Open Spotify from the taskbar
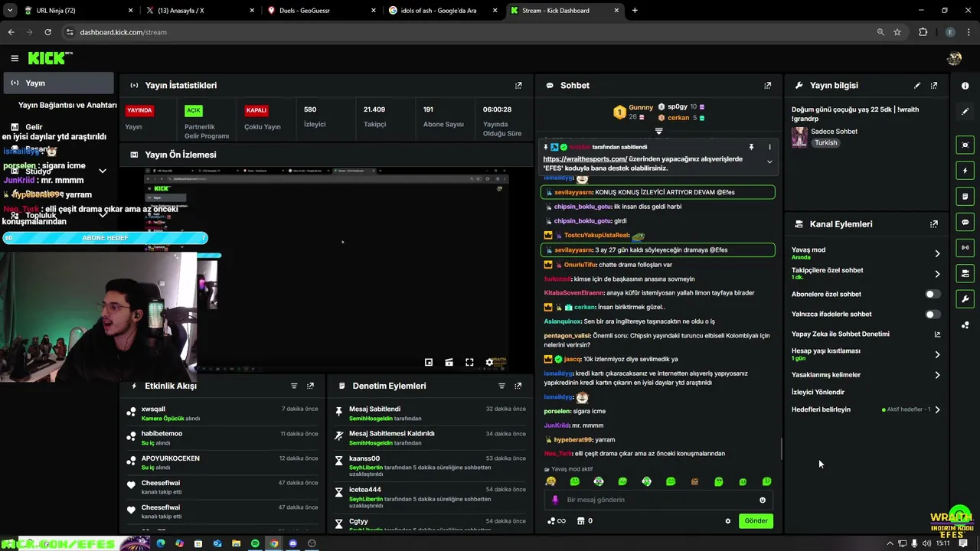The width and height of the screenshot is (980, 551). [x=255, y=543]
